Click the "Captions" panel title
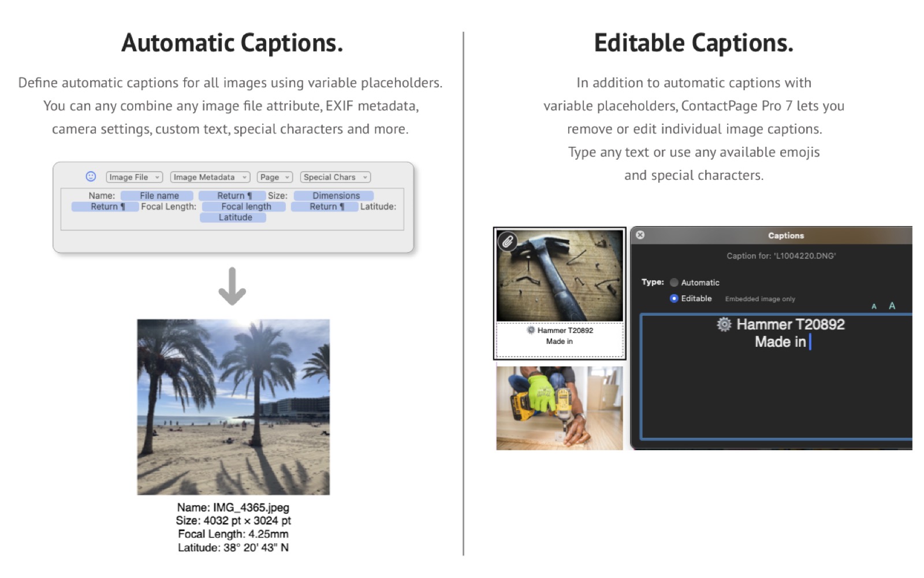924x578 pixels. (x=786, y=235)
